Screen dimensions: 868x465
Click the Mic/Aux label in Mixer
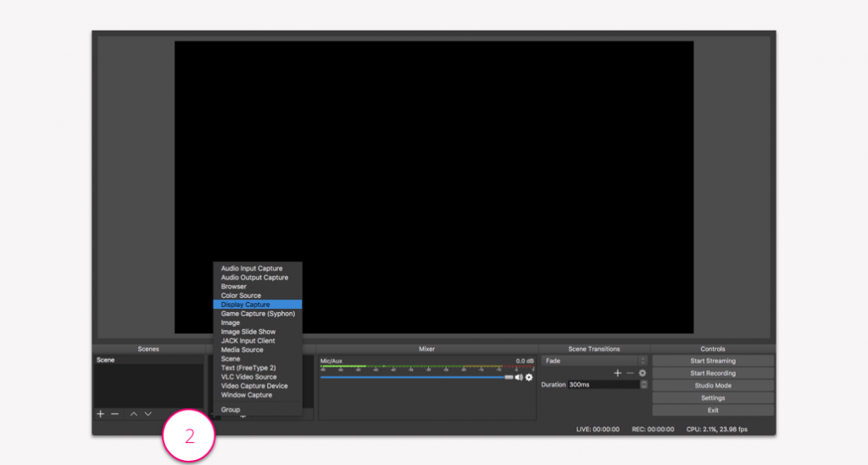[x=331, y=361]
